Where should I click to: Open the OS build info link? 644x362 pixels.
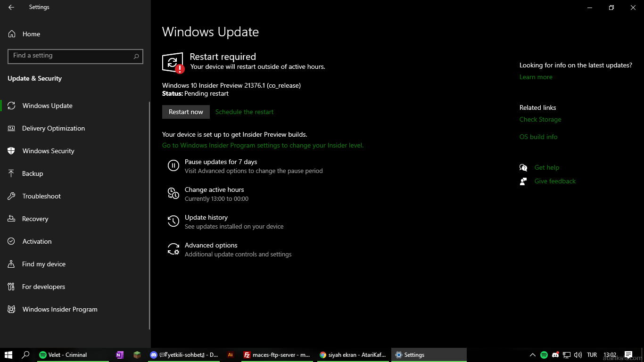click(x=538, y=137)
